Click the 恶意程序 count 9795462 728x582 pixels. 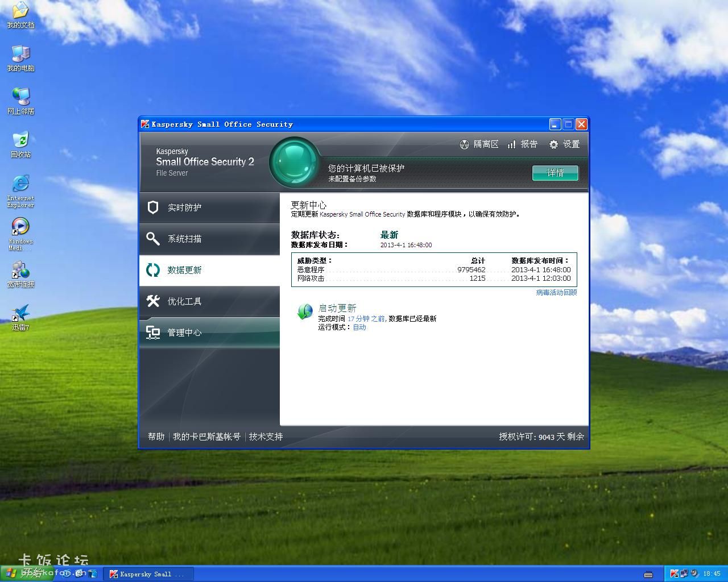(x=471, y=270)
